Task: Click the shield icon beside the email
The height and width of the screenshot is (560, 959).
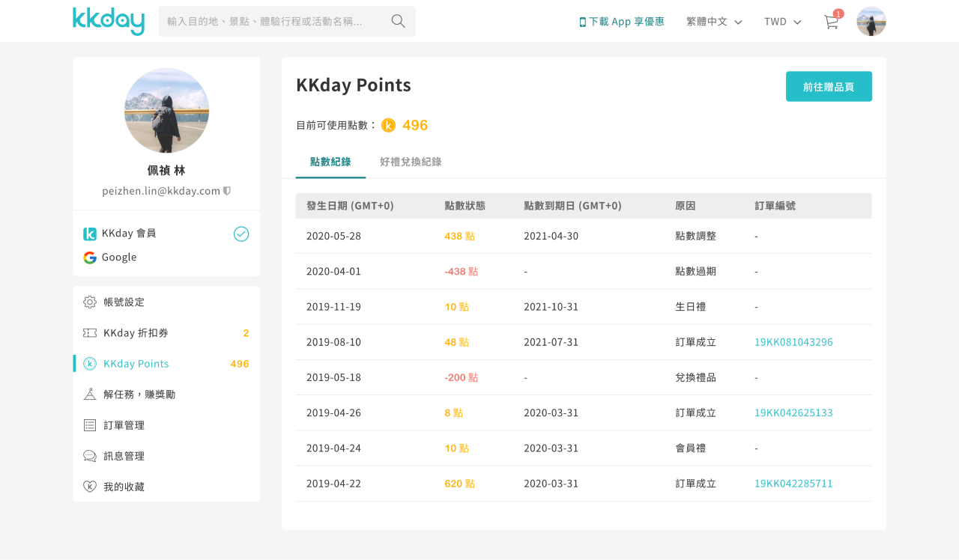Action: 227,191
